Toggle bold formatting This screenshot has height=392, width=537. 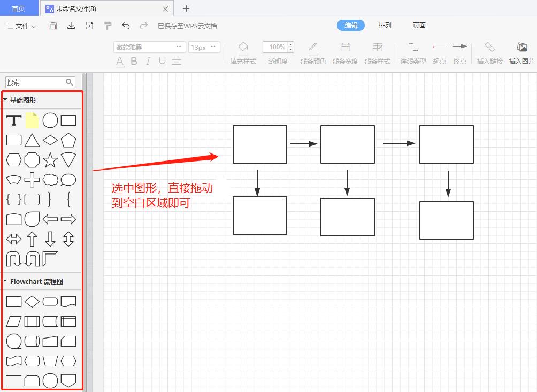tap(133, 62)
